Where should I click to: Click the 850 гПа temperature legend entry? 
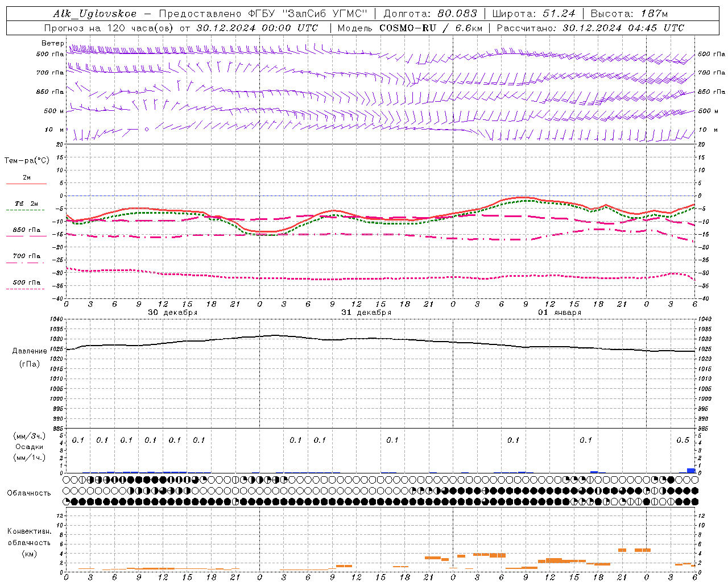tap(27, 230)
